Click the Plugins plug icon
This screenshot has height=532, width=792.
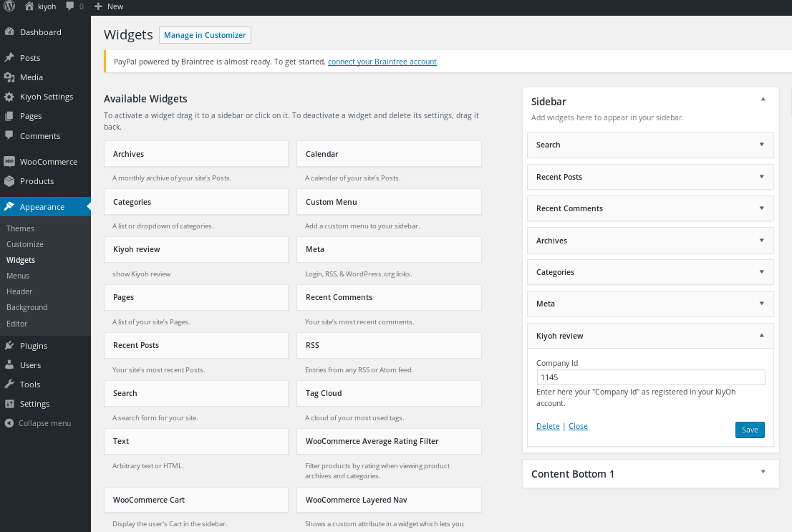click(9, 346)
